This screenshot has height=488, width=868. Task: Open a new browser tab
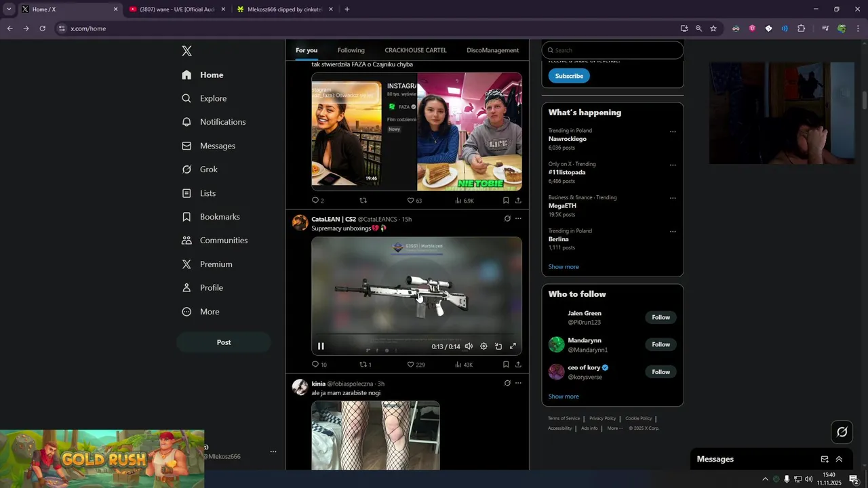click(x=347, y=9)
